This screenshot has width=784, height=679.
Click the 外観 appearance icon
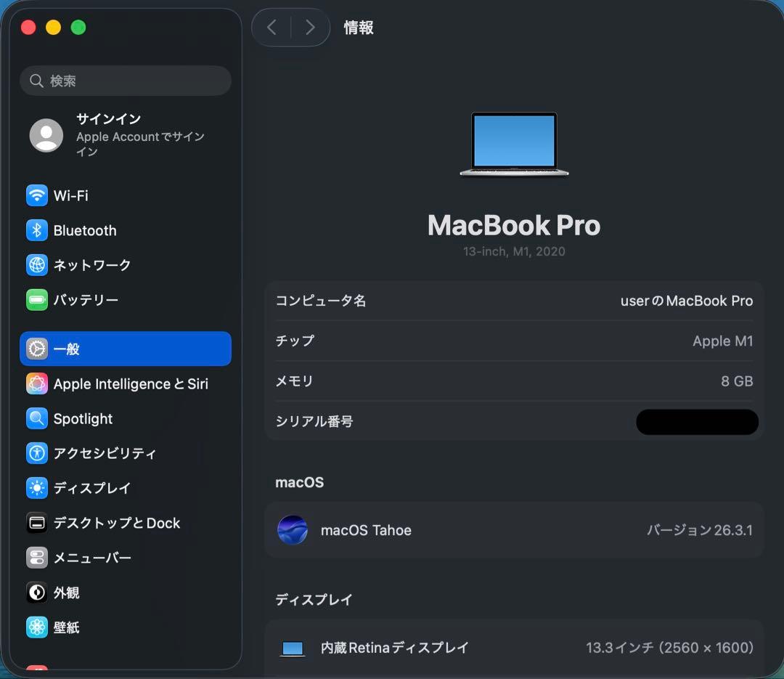pos(36,593)
